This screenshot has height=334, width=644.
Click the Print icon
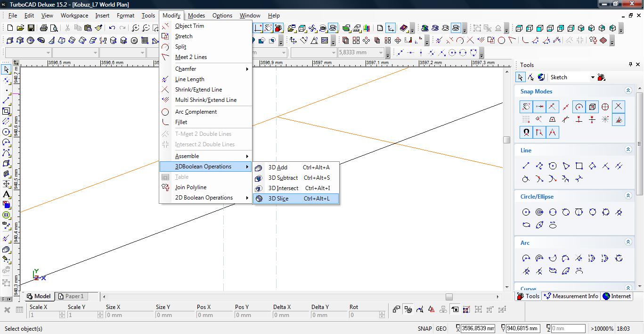(x=44, y=28)
